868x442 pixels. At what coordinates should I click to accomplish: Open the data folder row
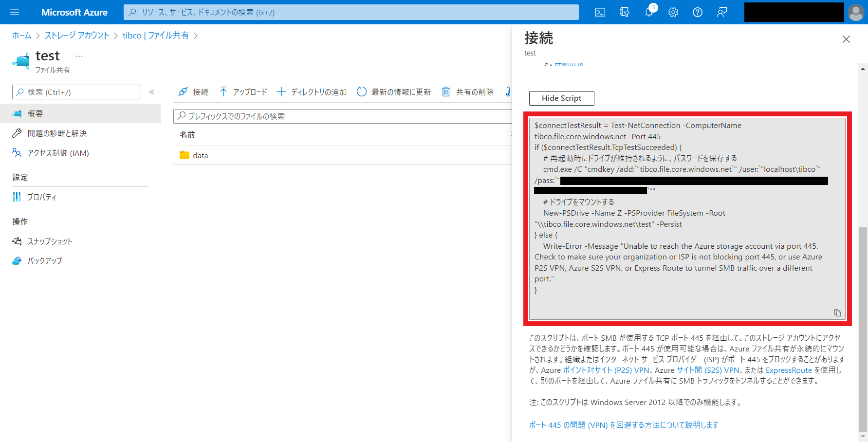[x=343, y=155]
